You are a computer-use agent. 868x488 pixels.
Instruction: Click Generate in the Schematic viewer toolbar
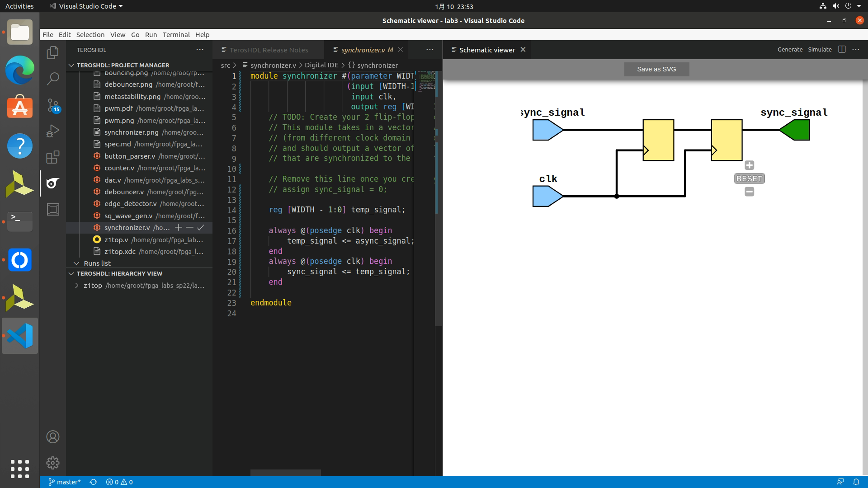[x=789, y=50]
